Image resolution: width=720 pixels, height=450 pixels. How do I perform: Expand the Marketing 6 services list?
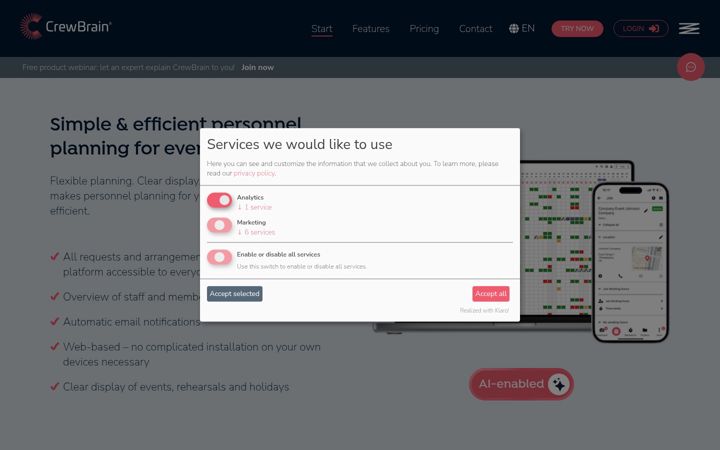[256, 232]
